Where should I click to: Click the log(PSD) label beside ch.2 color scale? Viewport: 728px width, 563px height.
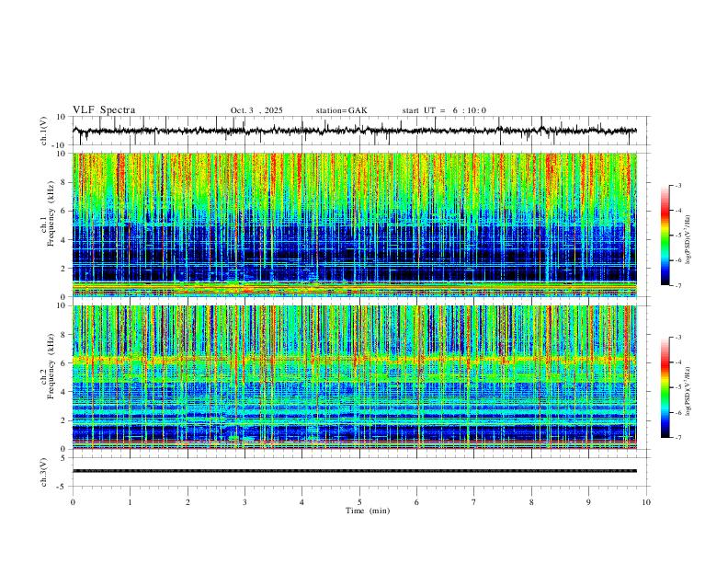pyautogui.click(x=688, y=390)
